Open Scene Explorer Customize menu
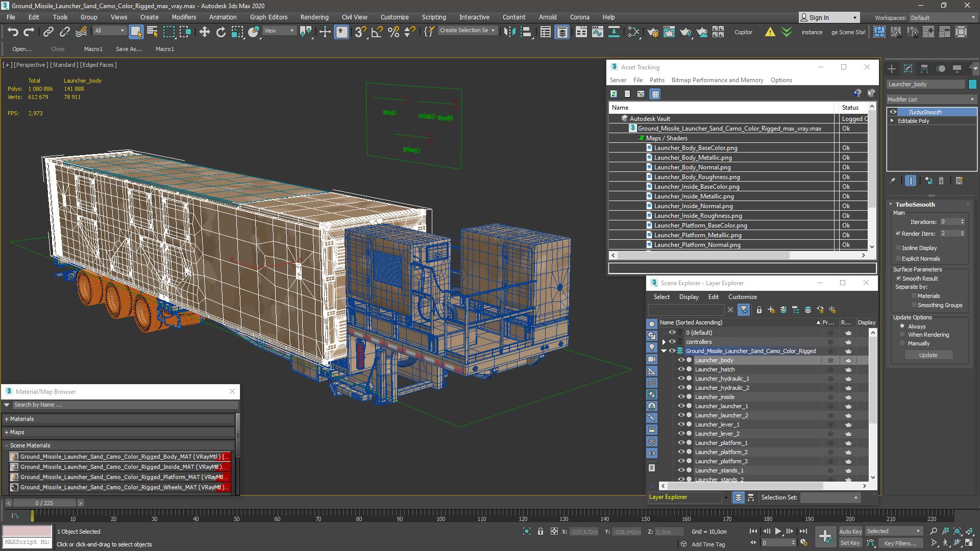This screenshot has height=551, width=980. pos(742,297)
